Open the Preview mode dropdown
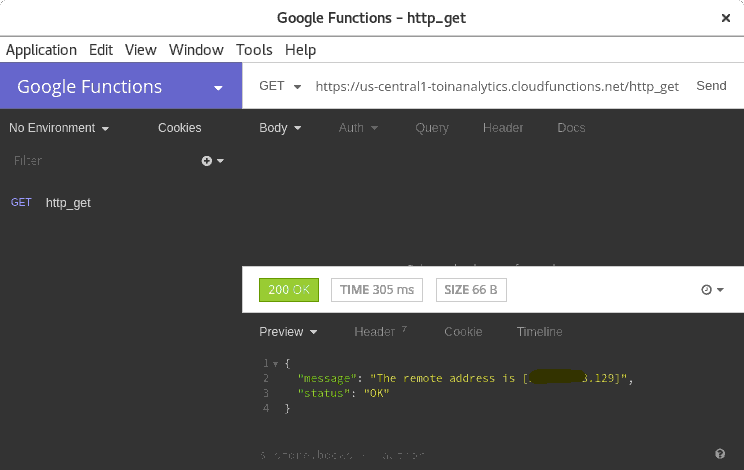This screenshot has height=470, width=744. (288, 332)
